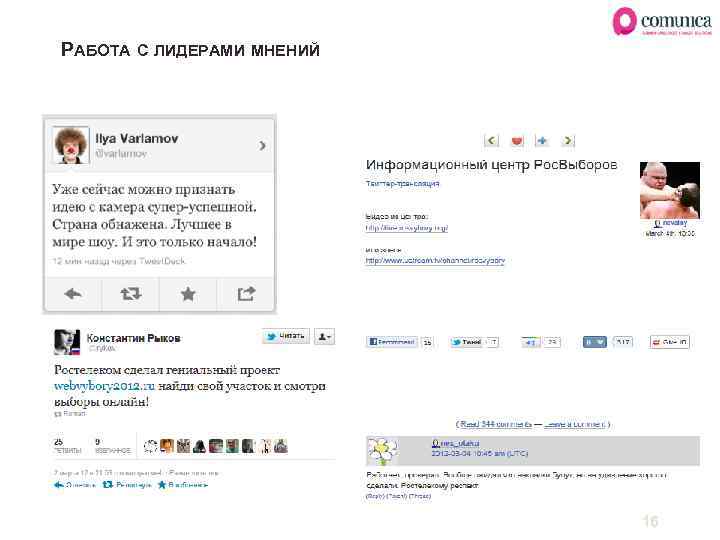Image resolution: width=720 pixels, height=540 pixels.
Task: Go to next post with green right arrow
Action: coord(568,141)
